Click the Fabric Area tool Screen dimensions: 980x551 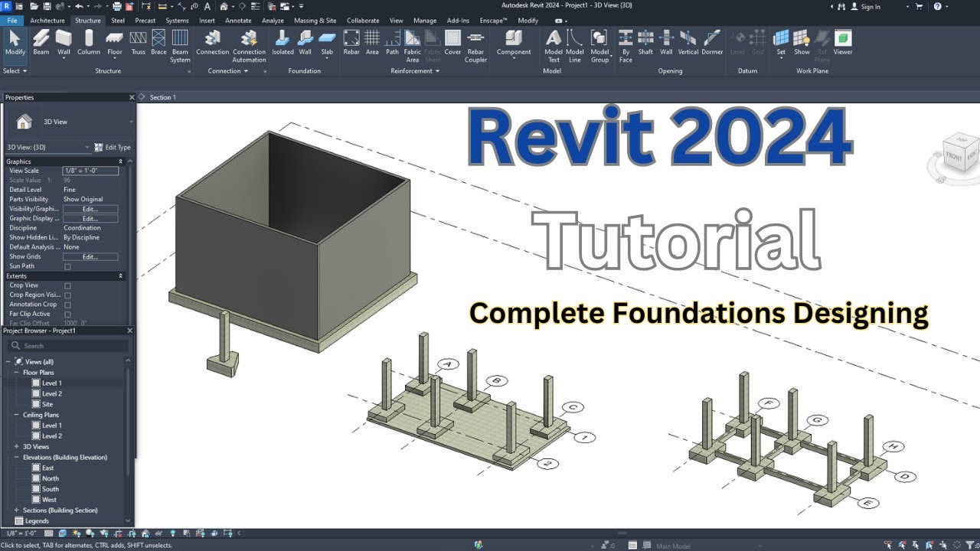(x=413, y=46)
